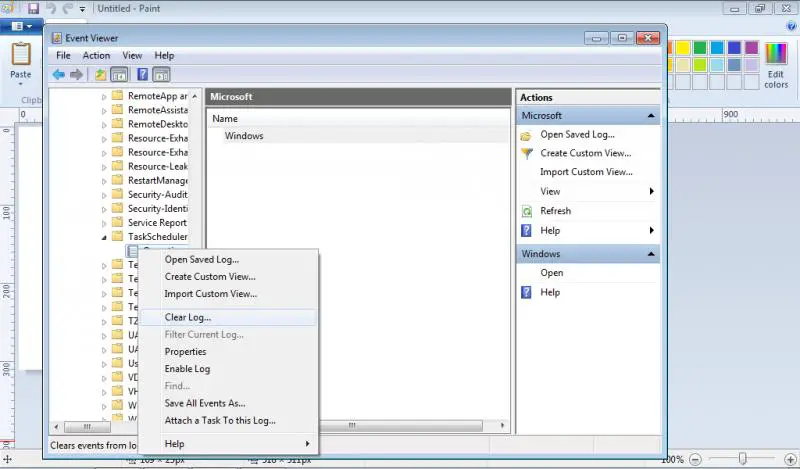Open the View submenu arrow in Actions pane
The width and height of the screenshot is (800, 469).
click(x=652, y=191)
